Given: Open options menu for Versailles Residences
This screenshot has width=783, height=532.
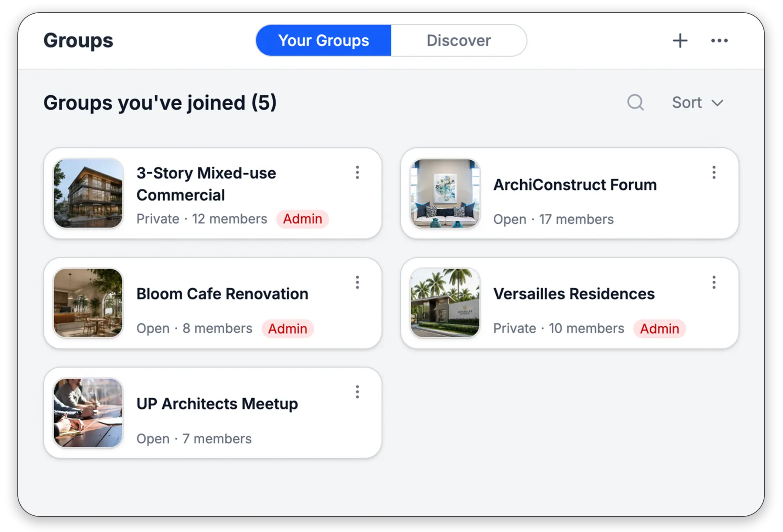Looking at the screenshot, I should pos(714,282).
